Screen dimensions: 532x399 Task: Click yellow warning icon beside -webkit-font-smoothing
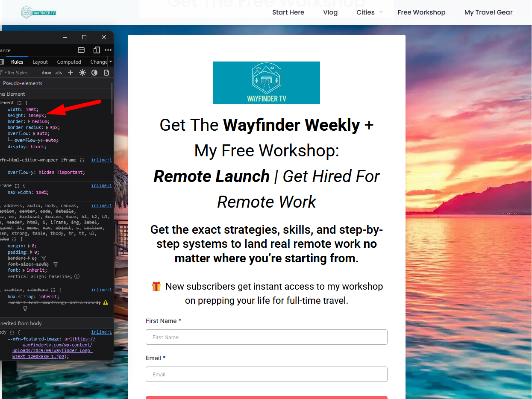[106, 302]
